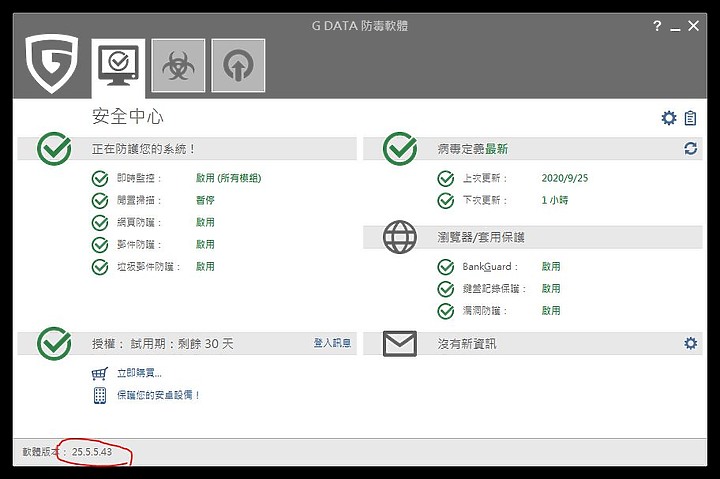Minimize the G DATA window
Image resolution: width=720 pixels, height=479 pixels.
pos(675,27)
